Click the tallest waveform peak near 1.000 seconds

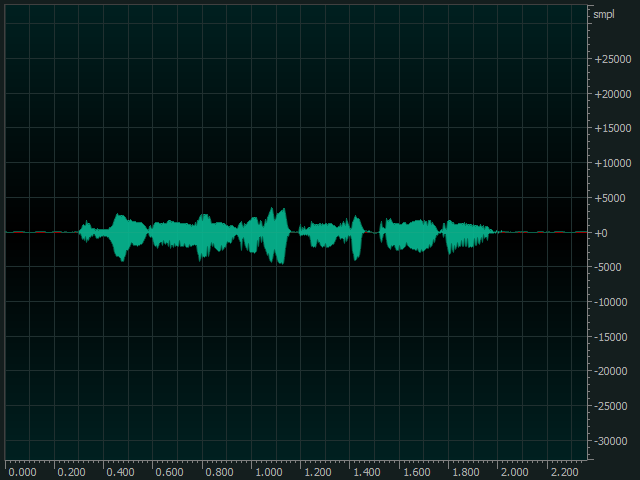[277, 236]
